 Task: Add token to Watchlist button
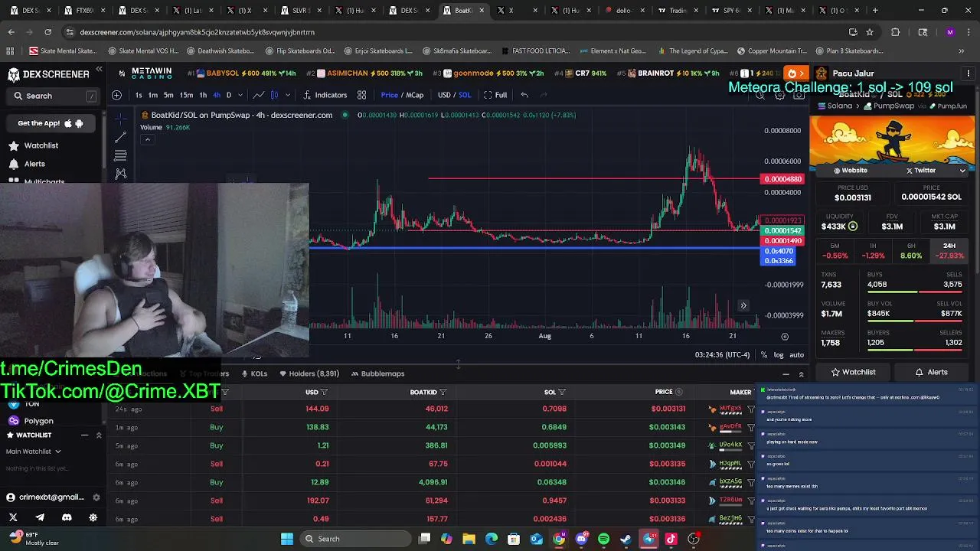[x=853, y=372]
